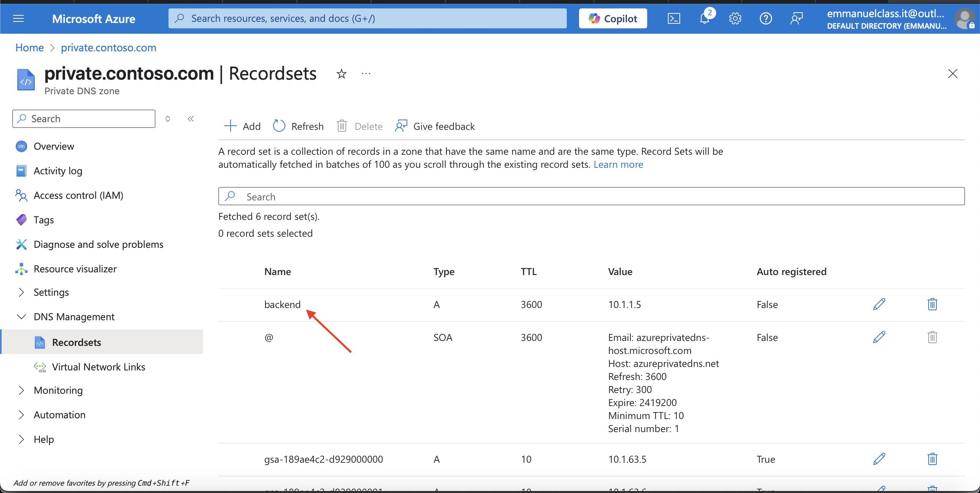Open private.contoso.com breadcrumb link
This screenshot has width=980, height=493.
click(108, 47)
